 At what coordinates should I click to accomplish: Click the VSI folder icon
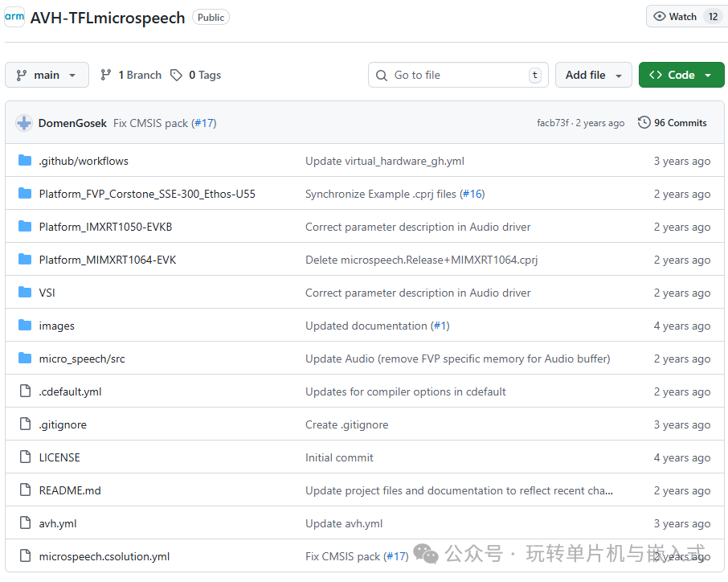click(x=25, y=292)
